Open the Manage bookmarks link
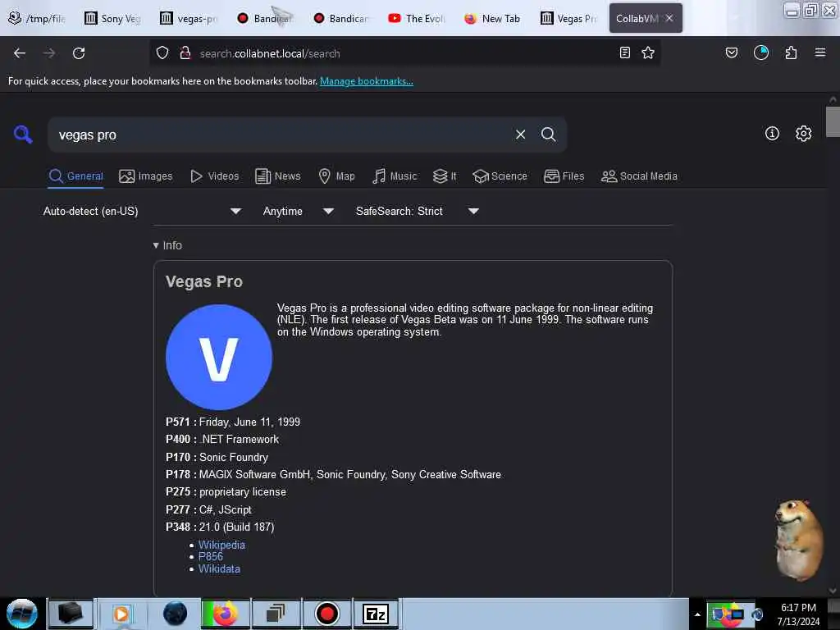 (x=367, y=81)
